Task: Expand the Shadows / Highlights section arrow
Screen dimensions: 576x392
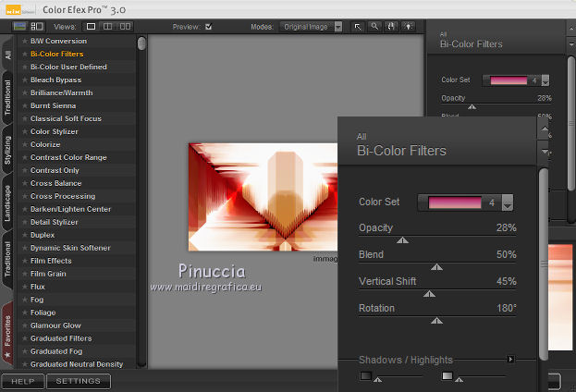Action: pos(510,359)
